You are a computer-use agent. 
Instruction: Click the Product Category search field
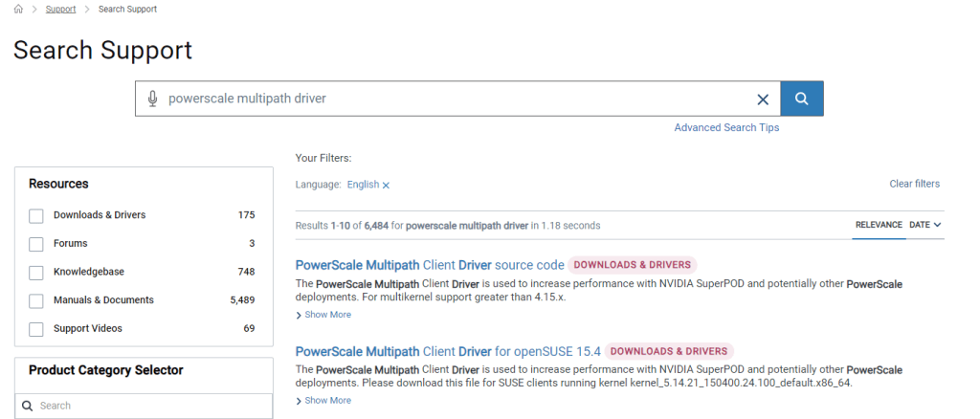(x=144, y=406)
